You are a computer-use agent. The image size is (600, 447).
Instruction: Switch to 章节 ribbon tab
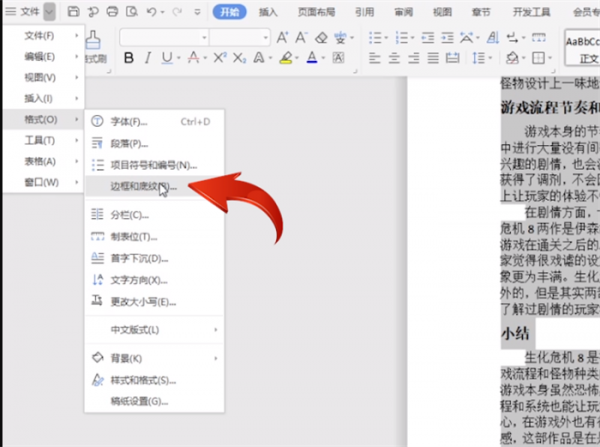pos(481,12)
